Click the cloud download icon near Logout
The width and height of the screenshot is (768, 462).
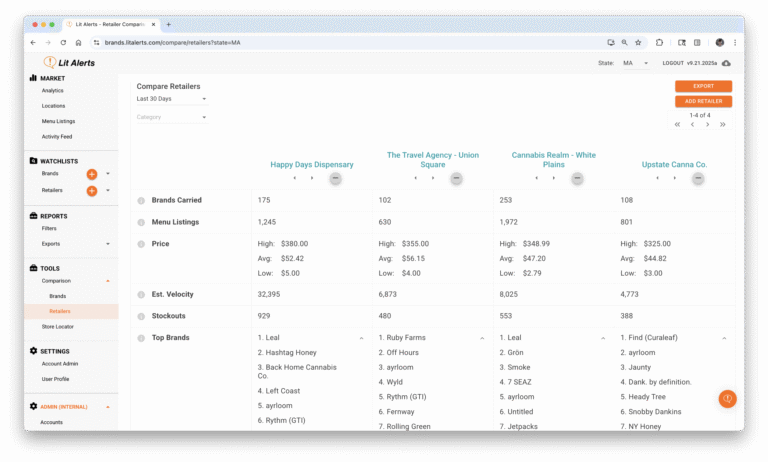pos(727,63)
